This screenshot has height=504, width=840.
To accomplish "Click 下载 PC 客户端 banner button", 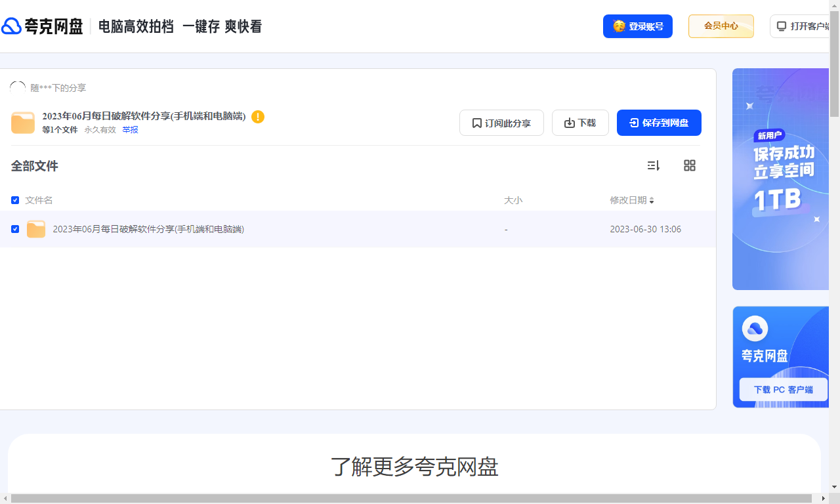I will click(x=783, y=389).
